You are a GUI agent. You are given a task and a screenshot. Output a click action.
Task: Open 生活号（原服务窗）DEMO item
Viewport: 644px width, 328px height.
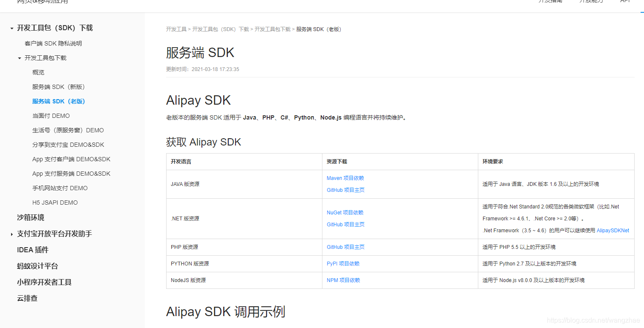[68, 130]
